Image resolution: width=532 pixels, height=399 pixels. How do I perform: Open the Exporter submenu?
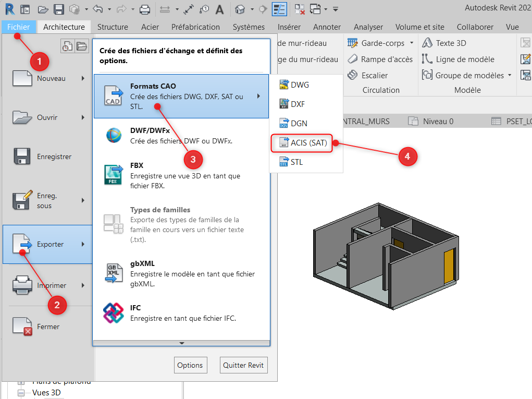coord(47,244)
